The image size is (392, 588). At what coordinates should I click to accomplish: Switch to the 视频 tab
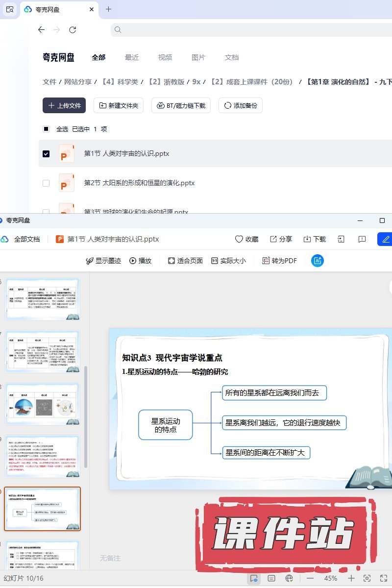(165, 57)
